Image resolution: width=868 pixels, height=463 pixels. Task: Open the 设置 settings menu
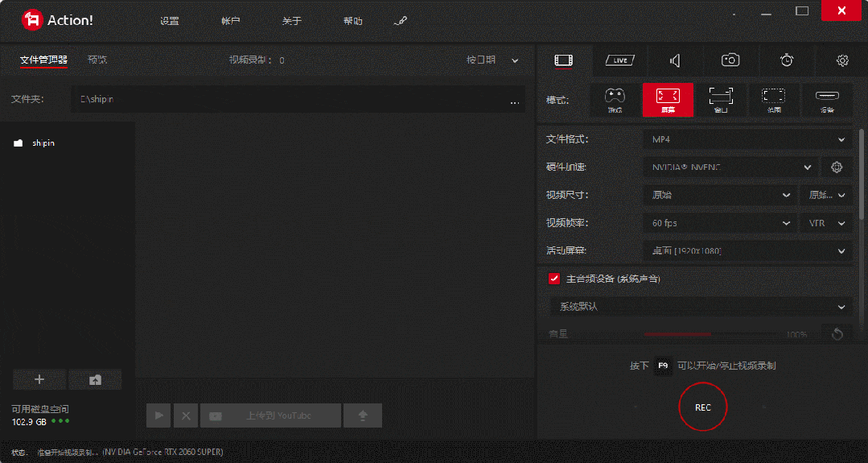click(x=170, y=21)
